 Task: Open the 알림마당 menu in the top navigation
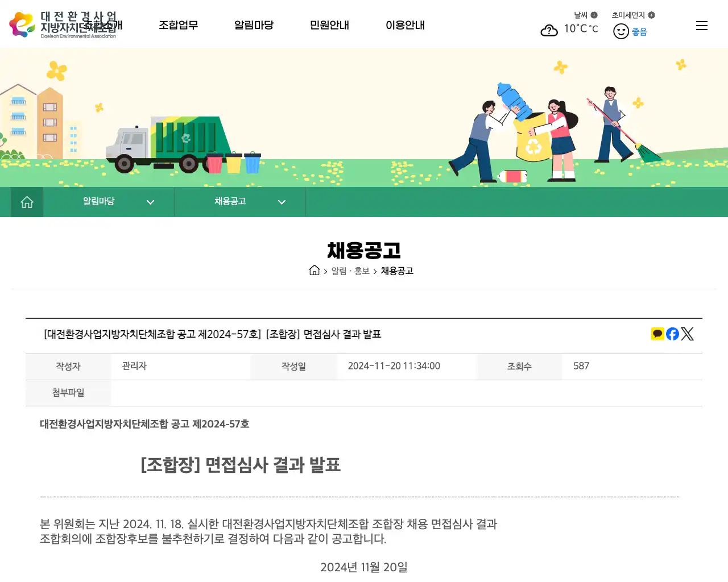tap(254, 25)
